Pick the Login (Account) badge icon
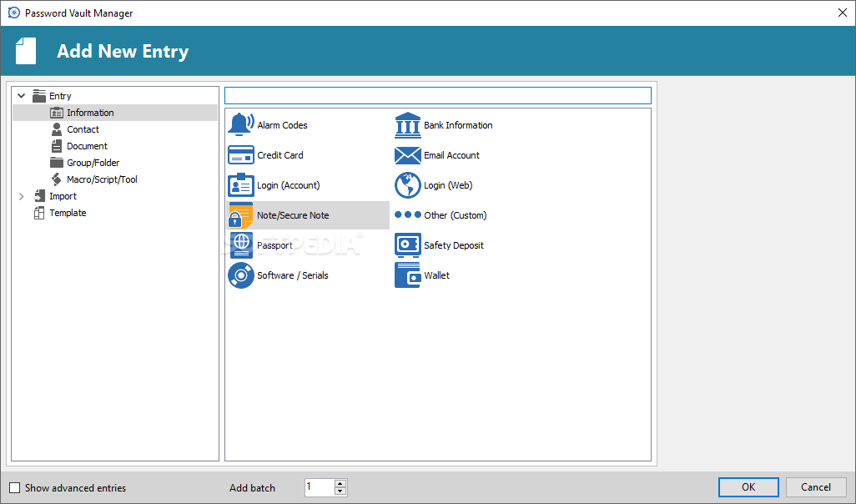 tap(241, 185)
